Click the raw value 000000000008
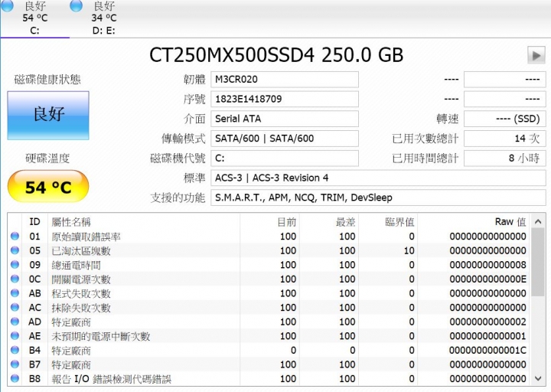The image size is (551, 392). (x=487, y=265)
